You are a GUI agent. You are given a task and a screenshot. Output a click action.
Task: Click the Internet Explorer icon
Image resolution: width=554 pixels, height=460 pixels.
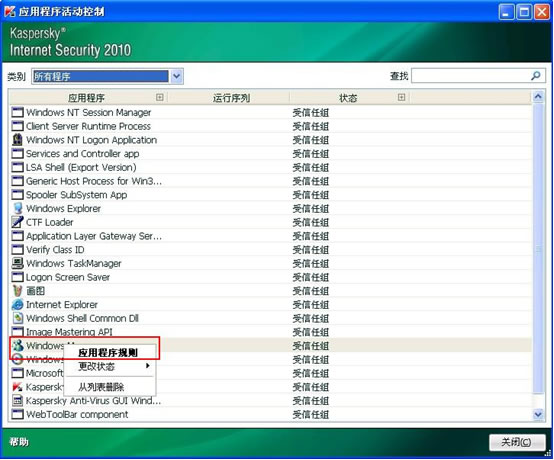[17, 305]
